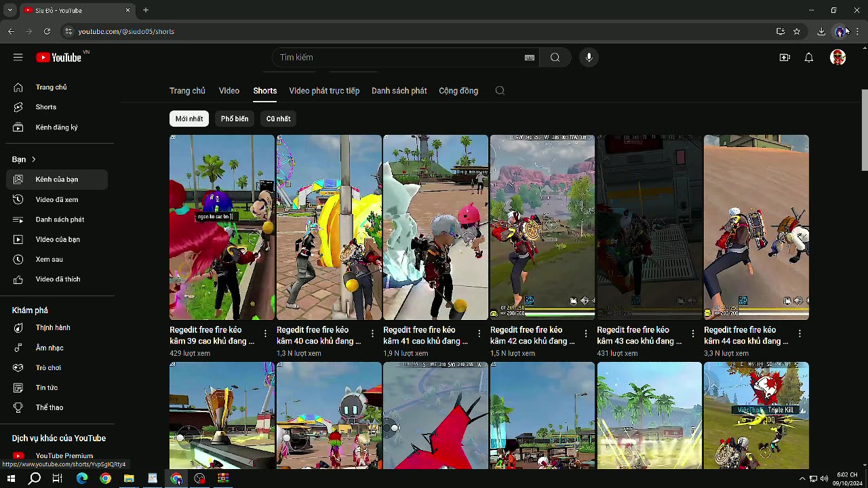Image resolution: width=868 pixels, height=488 pixels.
Task: Open the browser downloads icon
Action: click(821, 31)
